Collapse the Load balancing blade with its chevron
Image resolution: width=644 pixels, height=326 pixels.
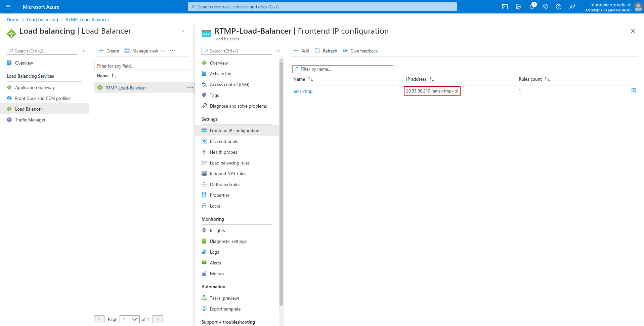point(183,31)
